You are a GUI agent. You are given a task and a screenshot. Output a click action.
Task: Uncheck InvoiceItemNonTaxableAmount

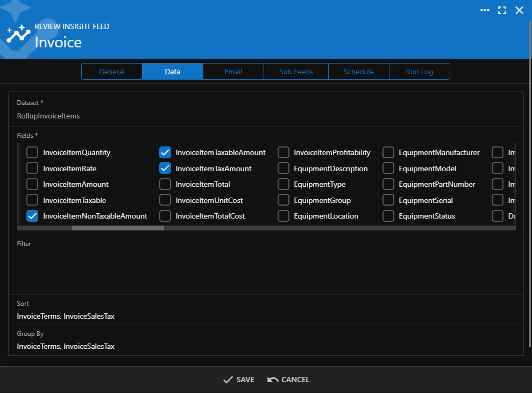(32, 216)
